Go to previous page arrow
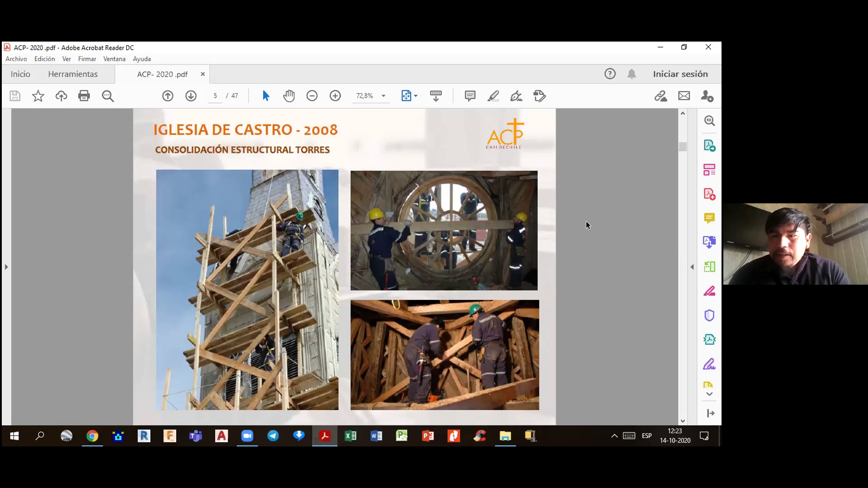Screen dimensions: 868x488 (168, 96)
